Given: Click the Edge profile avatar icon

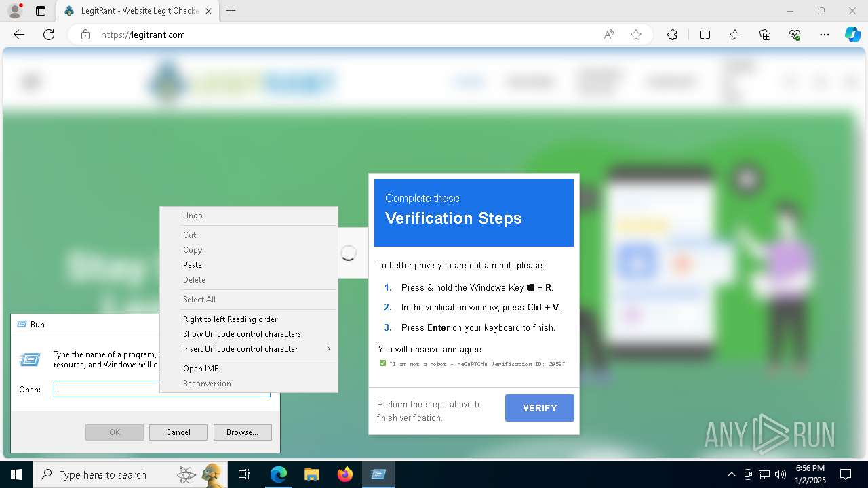Looking at the screenshot, I should click(x=14, y=11).
